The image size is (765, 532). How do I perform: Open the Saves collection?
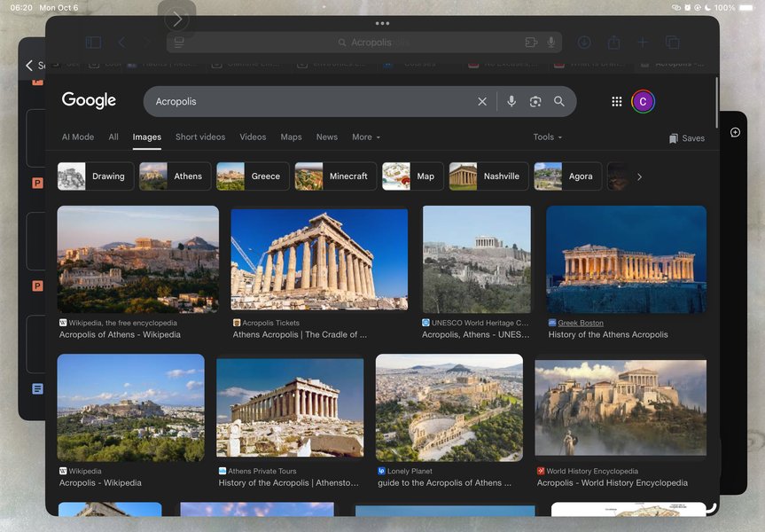(687, 138)
